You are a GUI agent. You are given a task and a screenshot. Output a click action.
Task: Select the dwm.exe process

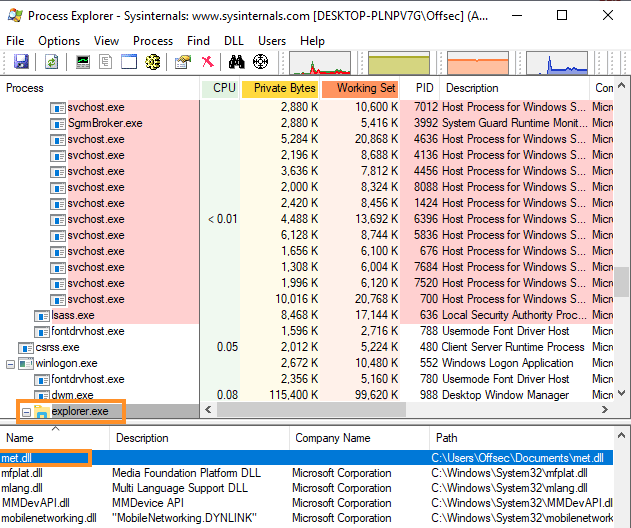click(72, 395)
